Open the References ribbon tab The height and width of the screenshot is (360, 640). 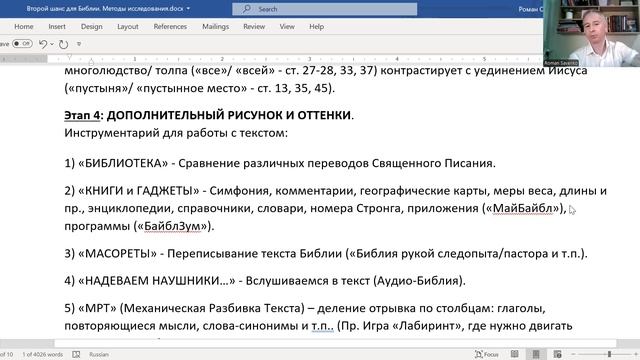(x=170, y=27)
